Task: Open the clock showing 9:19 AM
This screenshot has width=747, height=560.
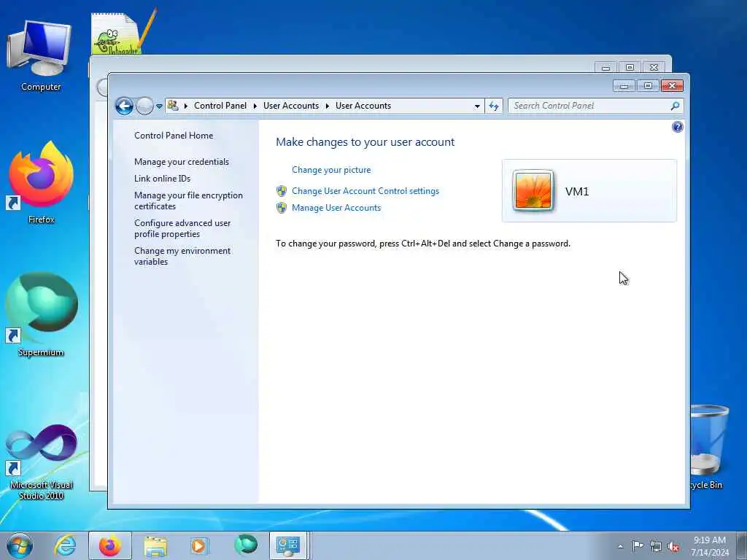Action: [x=710, y=545]
